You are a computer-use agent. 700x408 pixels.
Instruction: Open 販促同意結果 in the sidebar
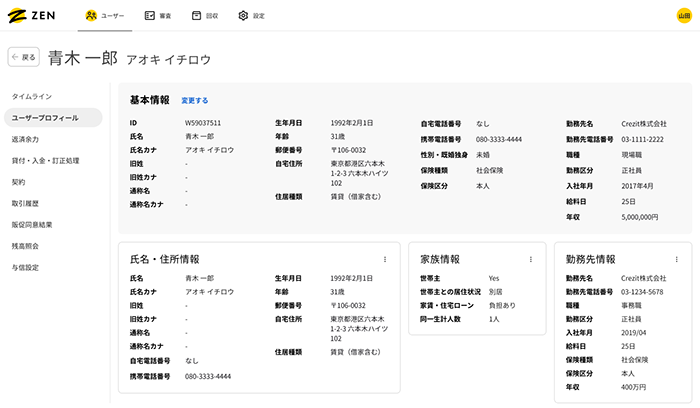32,224
